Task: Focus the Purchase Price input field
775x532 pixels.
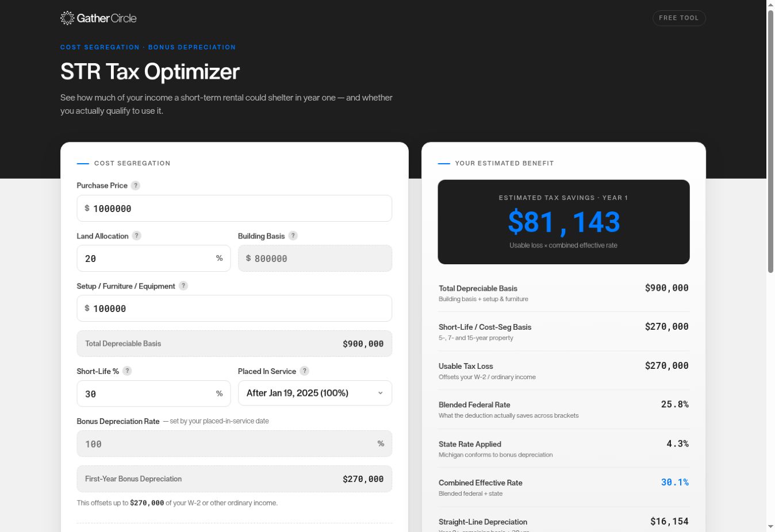Action: pos(235,208)
